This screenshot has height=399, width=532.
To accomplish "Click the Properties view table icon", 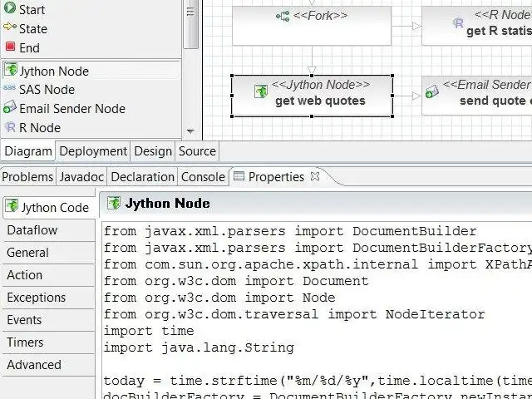I will pyautogui.click(x=239, y=176).
